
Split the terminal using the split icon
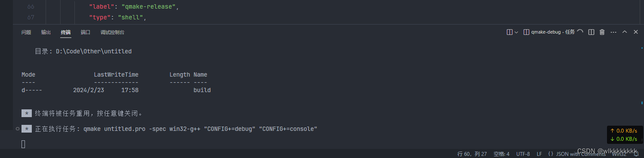coord(591,32)
